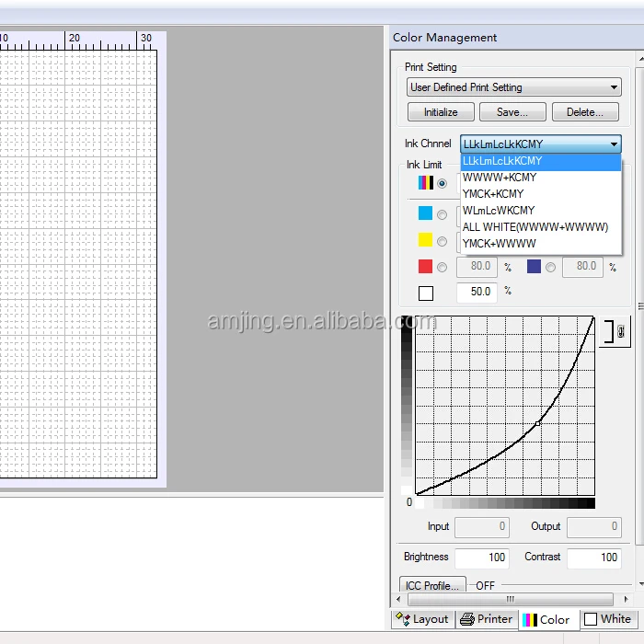Collapse the Ink Chnnel dropdown arrow
644x644 pixels.
[614, 144]
